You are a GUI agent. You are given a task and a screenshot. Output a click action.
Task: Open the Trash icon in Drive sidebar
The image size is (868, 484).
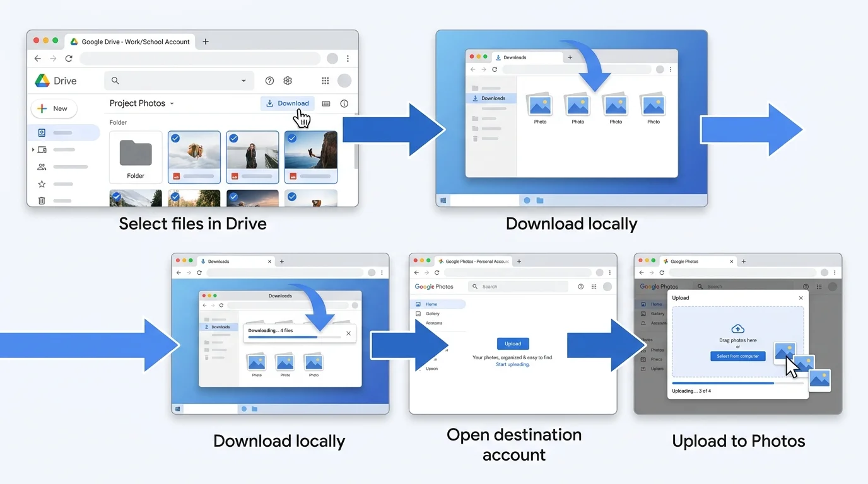tap(42, 201)
